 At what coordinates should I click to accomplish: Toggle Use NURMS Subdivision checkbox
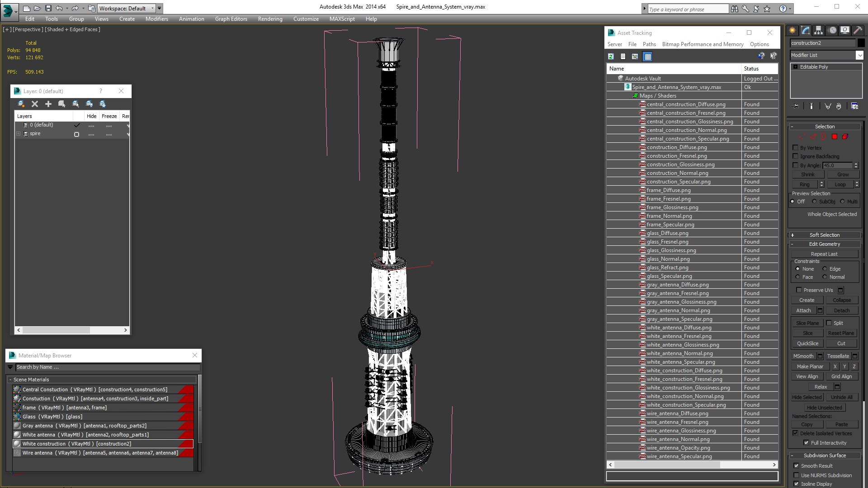[797, 475]
